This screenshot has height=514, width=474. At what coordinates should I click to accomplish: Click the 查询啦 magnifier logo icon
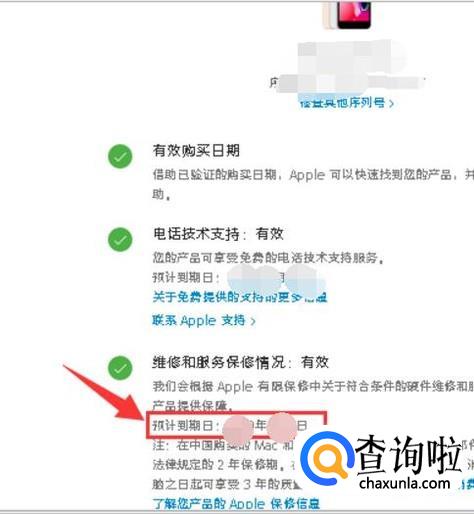coord(327,458)
